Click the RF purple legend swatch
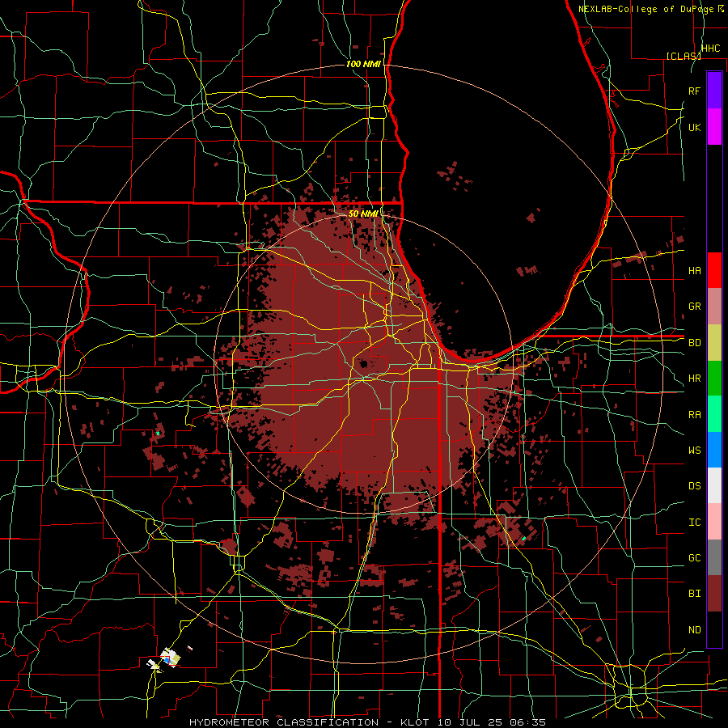This screenshot has height=728, width=728. (x=714, y=91)
